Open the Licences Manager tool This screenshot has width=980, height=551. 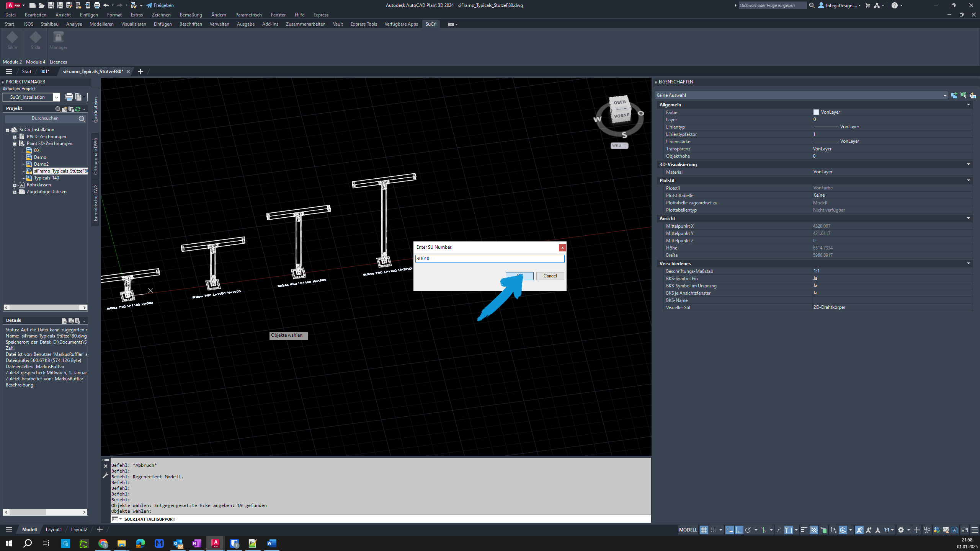tap(58, 41)
